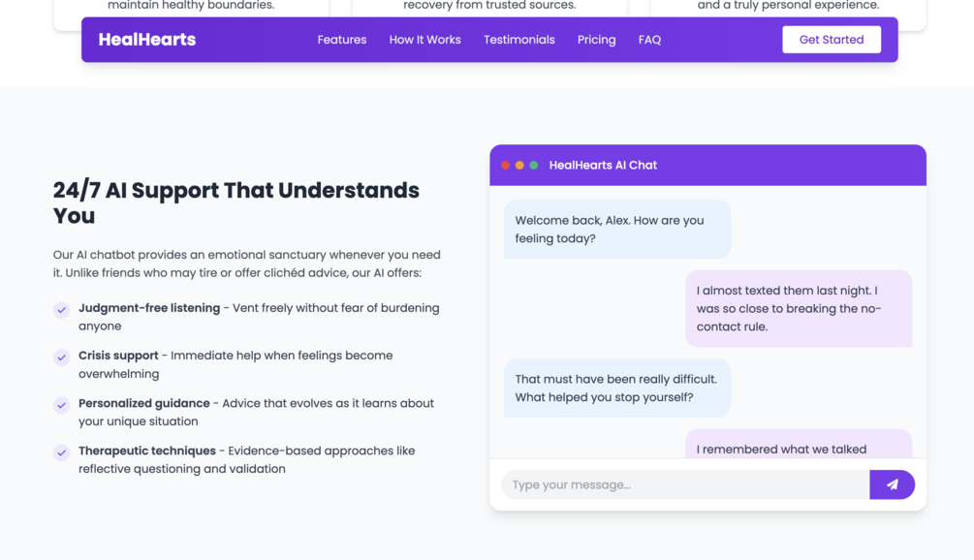This screenshot has width=974, height=560.
Task: Click the green dot in chat header
Action: coord(534,166)
